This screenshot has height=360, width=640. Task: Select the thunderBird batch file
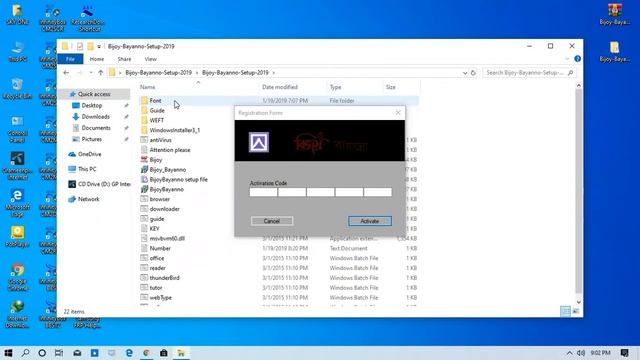(x=164, y=278)
